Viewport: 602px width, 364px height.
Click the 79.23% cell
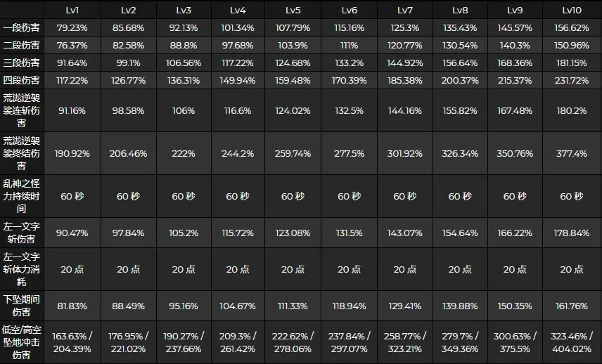[73, 29]
